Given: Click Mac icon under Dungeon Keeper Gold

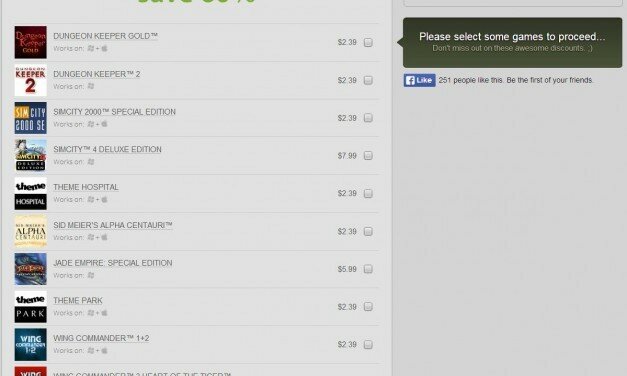Looking at the screenshot, I should tap(104, 48).
